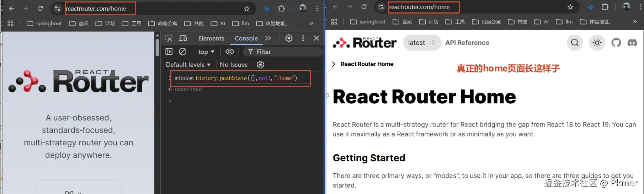Toggle DevTools device toolbar
This screenshot has width=644, height=194.
click(x=183, y=38)
